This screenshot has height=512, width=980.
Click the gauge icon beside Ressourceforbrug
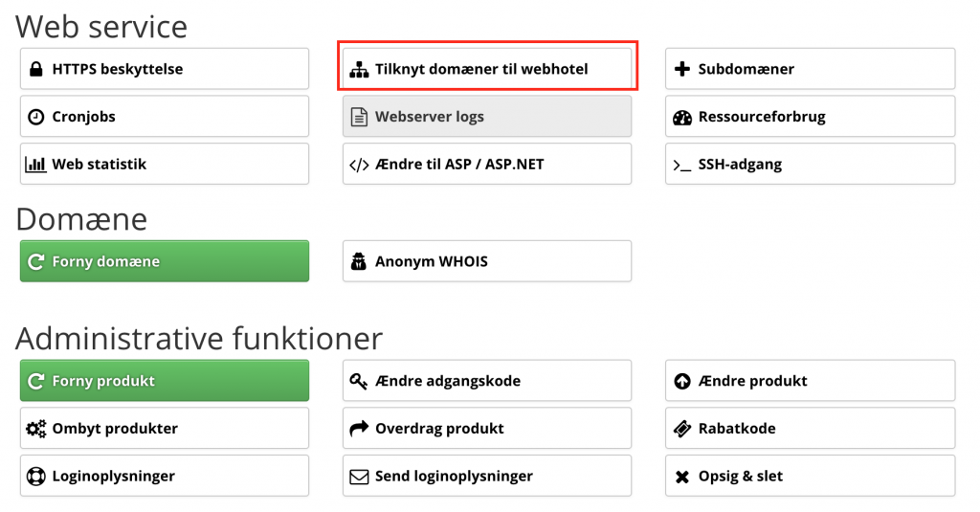[x=682, y=117]
